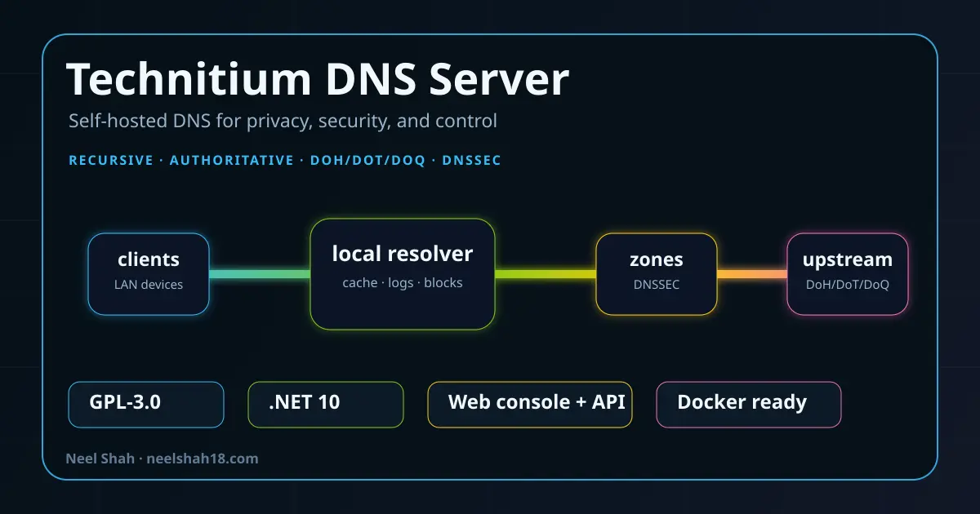Open the neelshah18.com author credit
This screenshot has width=980, height=514.
pyautogui.click(x=162, y=459)
